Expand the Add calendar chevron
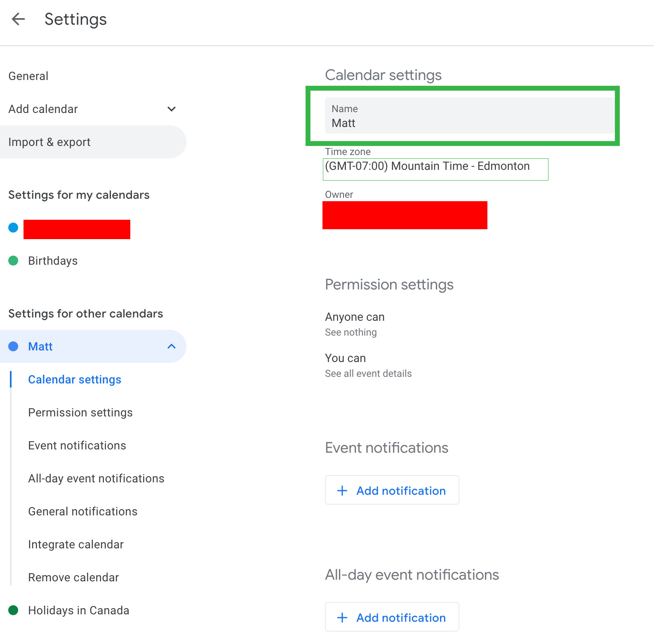 coord(172,109)
